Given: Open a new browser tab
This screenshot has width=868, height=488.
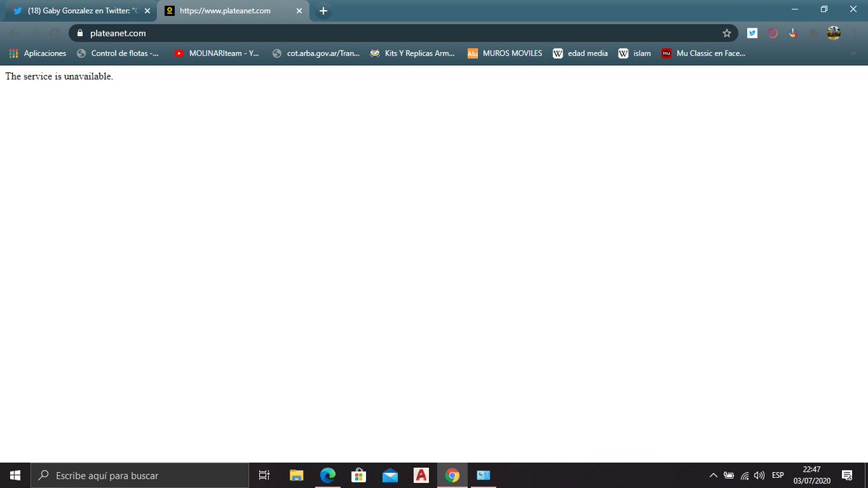Looking at the screenshot, I should 323,11.
